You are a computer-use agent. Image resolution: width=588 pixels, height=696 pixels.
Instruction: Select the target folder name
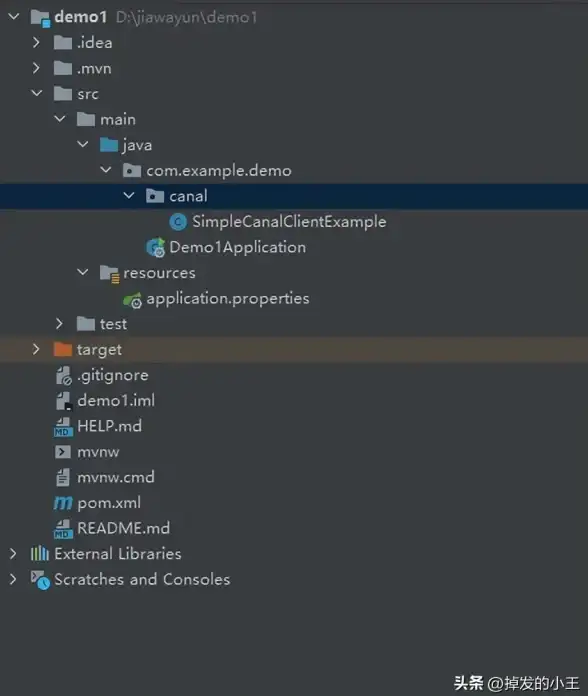coord(99,350)
